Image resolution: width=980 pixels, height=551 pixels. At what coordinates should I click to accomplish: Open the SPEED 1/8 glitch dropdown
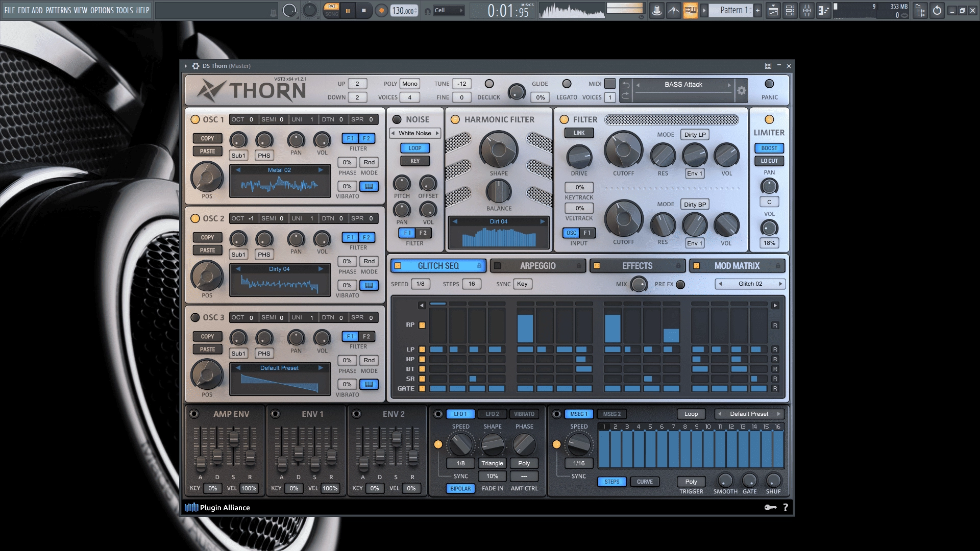point(420,284)
